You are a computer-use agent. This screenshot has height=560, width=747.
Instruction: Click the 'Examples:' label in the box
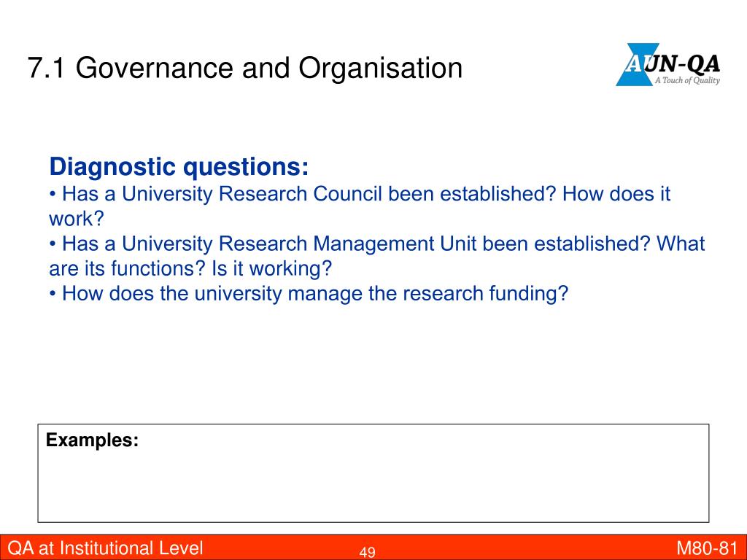click(x=93, y=440)
